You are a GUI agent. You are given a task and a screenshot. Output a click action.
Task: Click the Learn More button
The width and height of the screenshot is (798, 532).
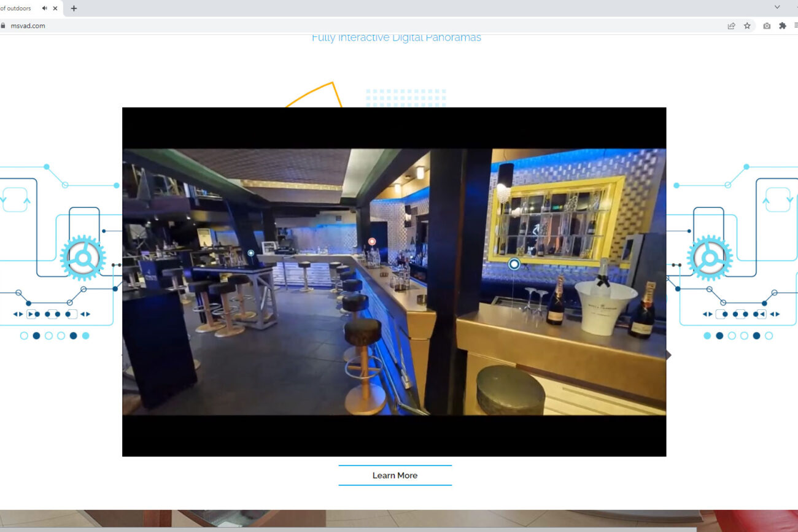pos(395,476)
